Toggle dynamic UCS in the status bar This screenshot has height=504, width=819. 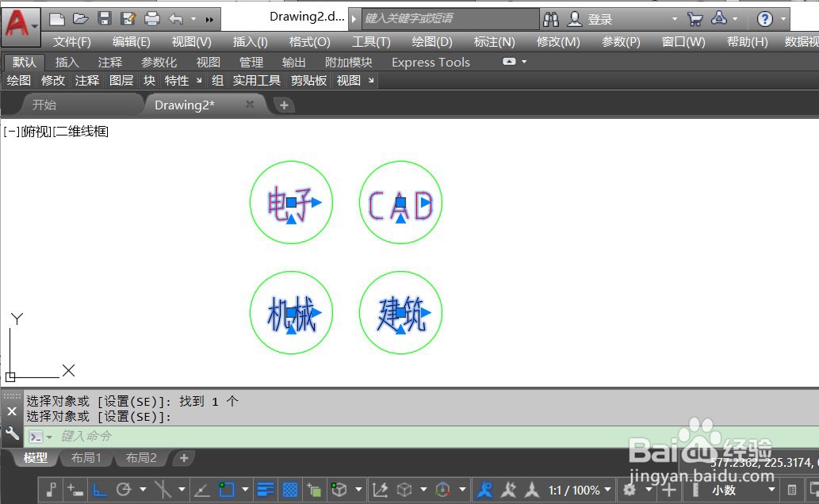tap(380, 490)
